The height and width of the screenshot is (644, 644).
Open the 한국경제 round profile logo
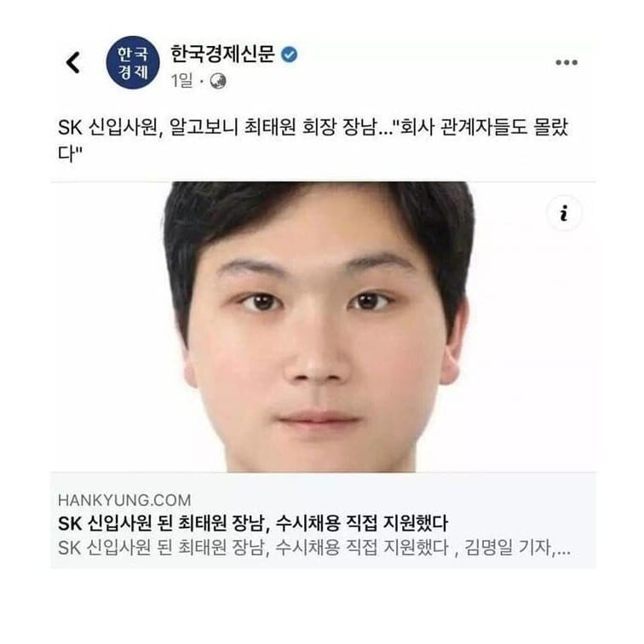coord(133,62)
